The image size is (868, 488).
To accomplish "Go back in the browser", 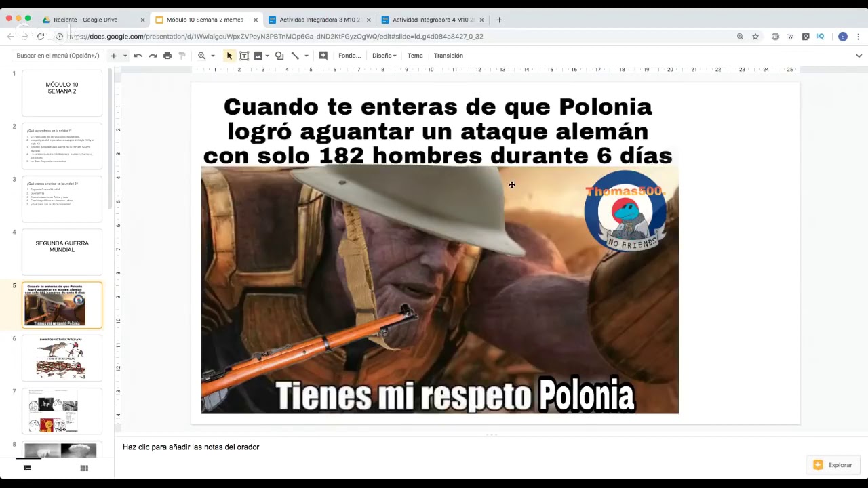I will point(9,37).
